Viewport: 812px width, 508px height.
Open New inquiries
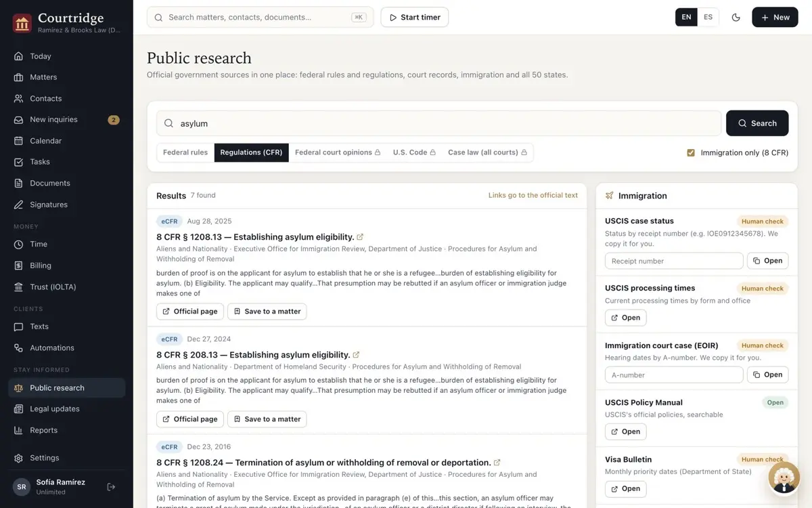pyautogui.click(x=66, y=120)
